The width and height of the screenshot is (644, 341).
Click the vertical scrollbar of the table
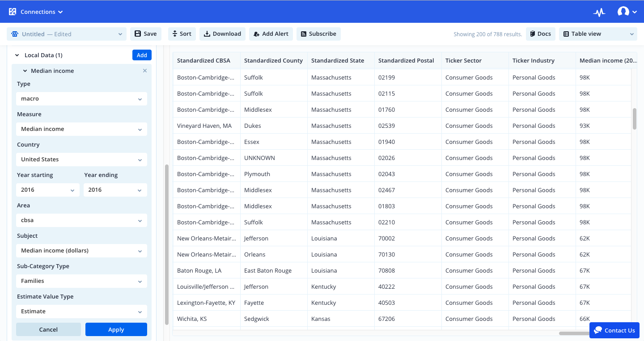tap(634, 119)
